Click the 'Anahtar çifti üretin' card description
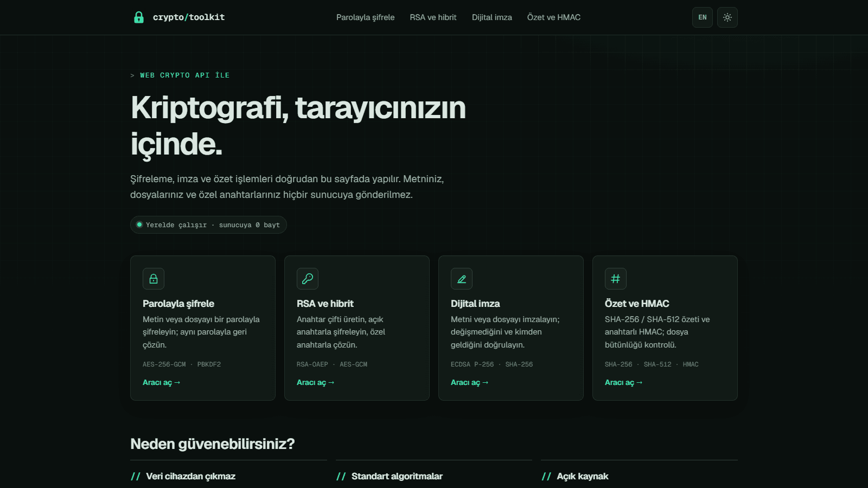 341,332
